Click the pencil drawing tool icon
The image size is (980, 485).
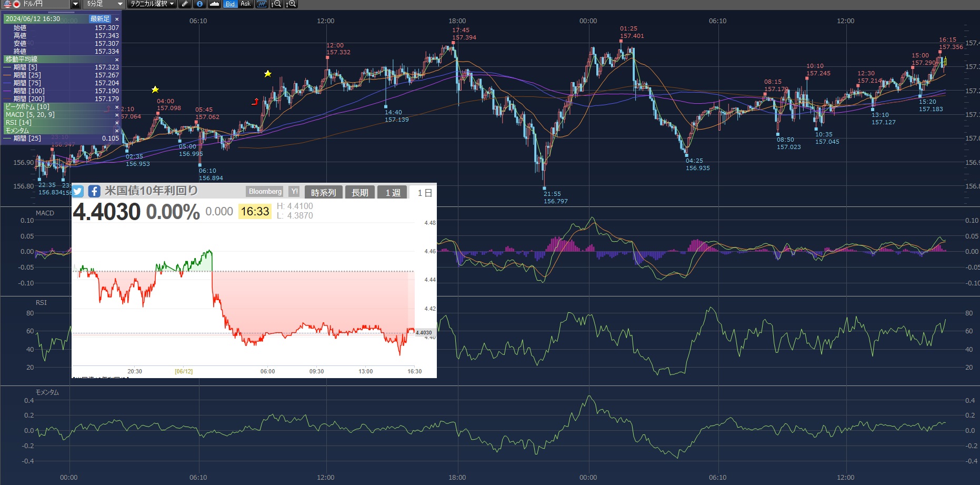point(185,4)
